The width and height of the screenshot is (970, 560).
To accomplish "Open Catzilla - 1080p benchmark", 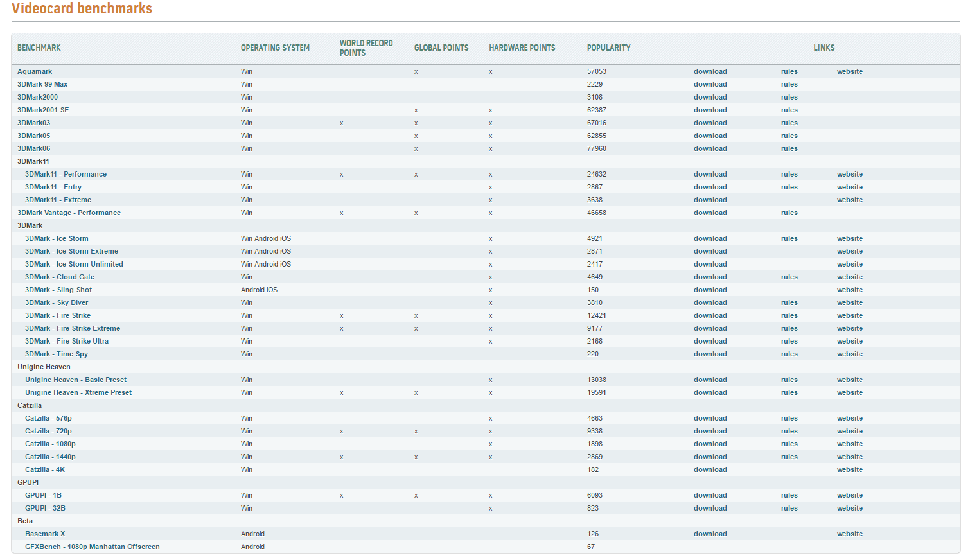I will click(50, 444).
